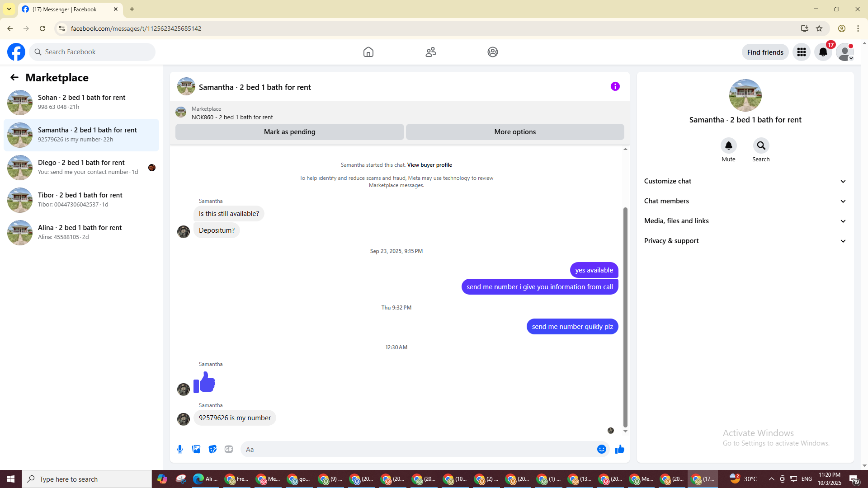Open the emoji picker in message box
Viewport: 868px width, 488px height.
click(602, 449)
